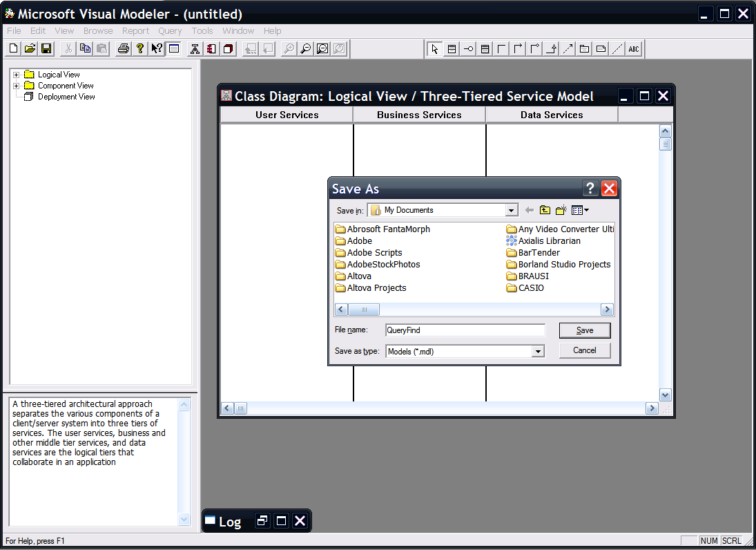Click the File name input field

(x=465, y=330)
